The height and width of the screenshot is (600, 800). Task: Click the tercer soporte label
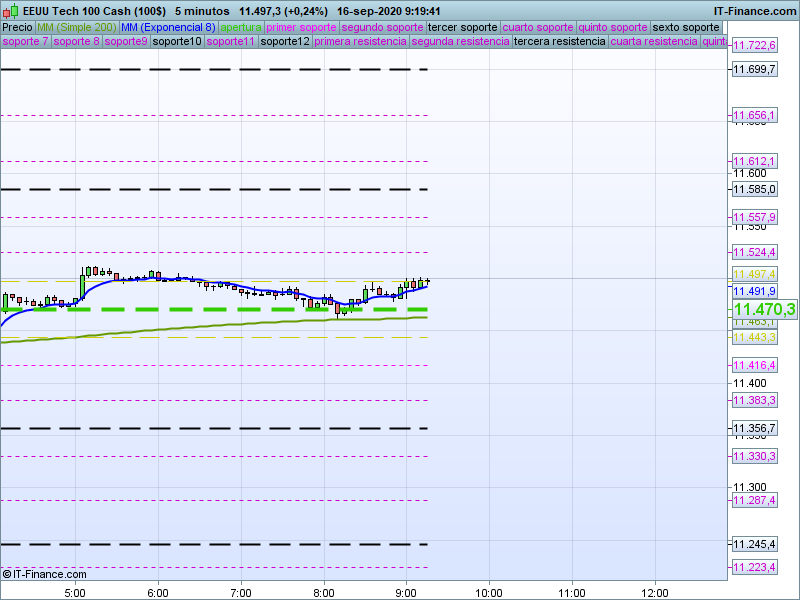click(462, 27)
